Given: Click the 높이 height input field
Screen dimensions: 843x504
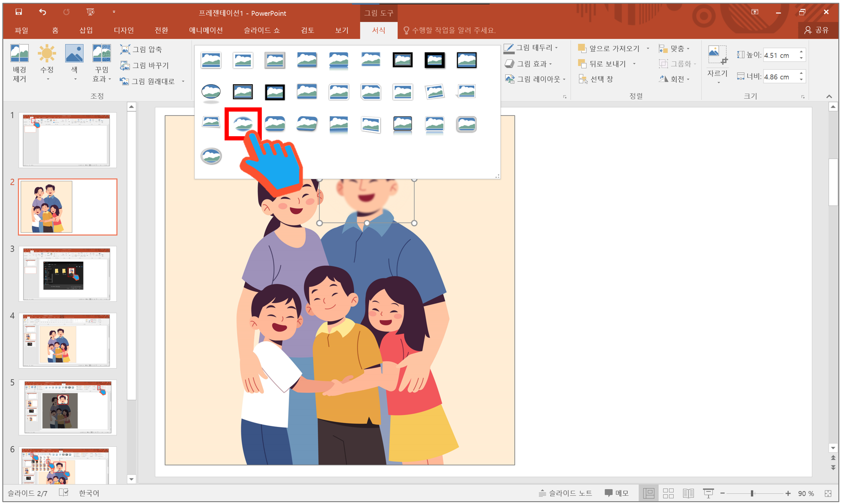Looking at the screenshot, I should [780, 55].
